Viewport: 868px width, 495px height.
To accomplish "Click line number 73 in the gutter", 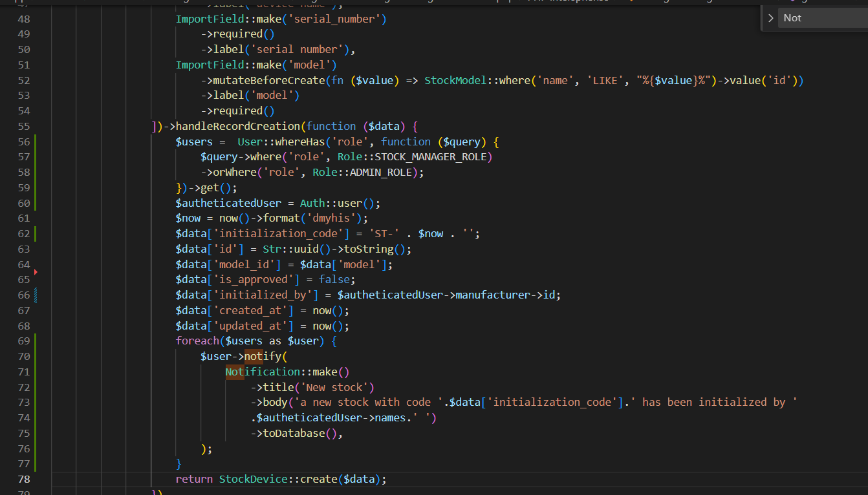I will tap(23, 402).
